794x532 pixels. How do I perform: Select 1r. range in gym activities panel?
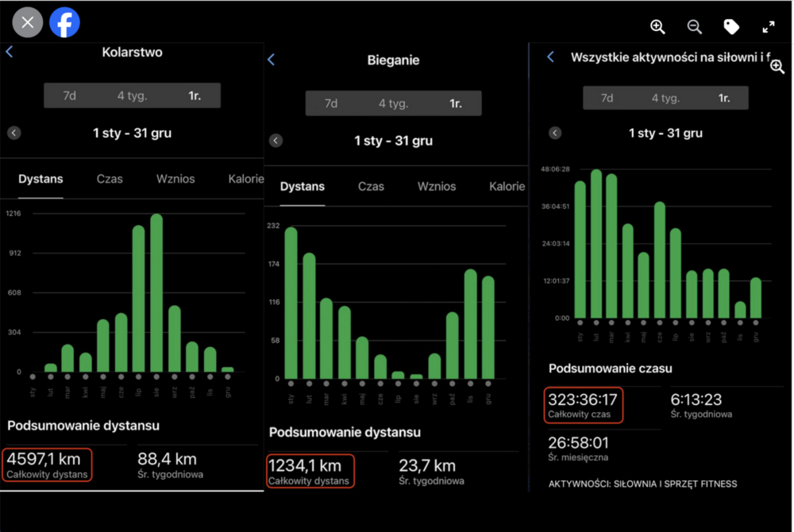pyautogui.click(x=724, y=98)
